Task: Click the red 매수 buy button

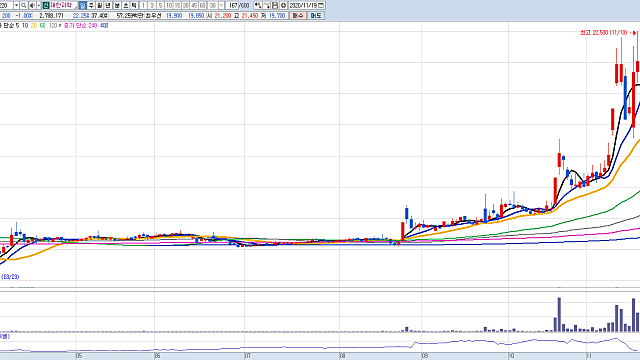Action: [298, 16]
